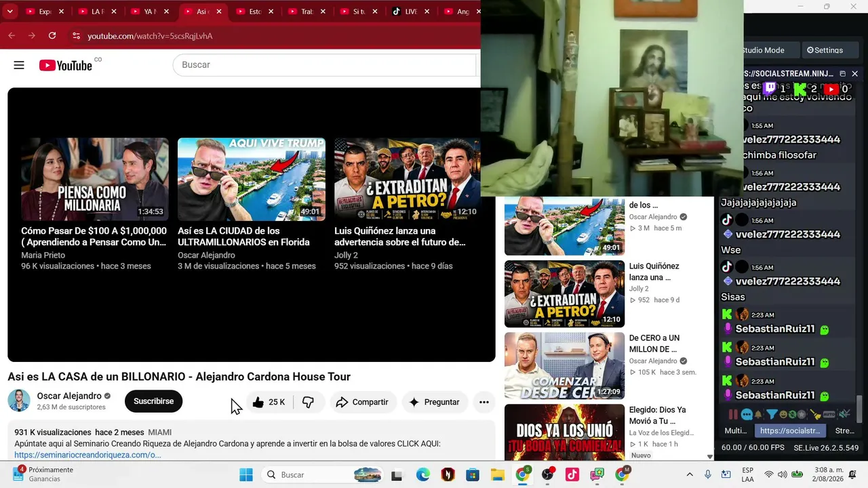
Task: Click the Preguntar button
Action: [x=435, y=402]
